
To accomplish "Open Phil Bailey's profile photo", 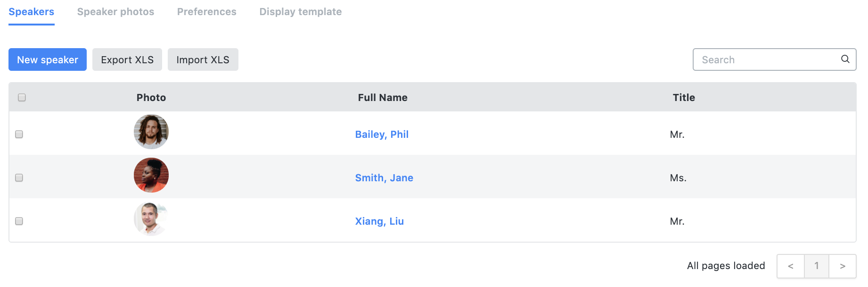I will click(151, 132).
